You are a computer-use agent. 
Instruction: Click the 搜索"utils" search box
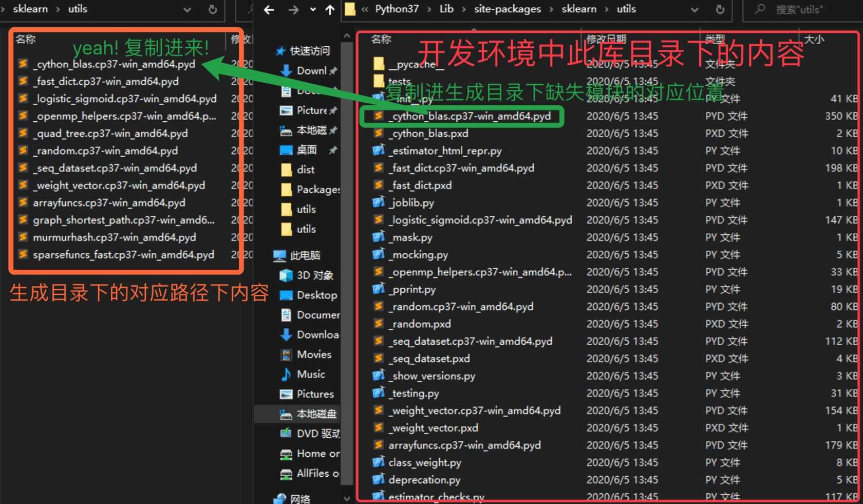tap(802, 9)
